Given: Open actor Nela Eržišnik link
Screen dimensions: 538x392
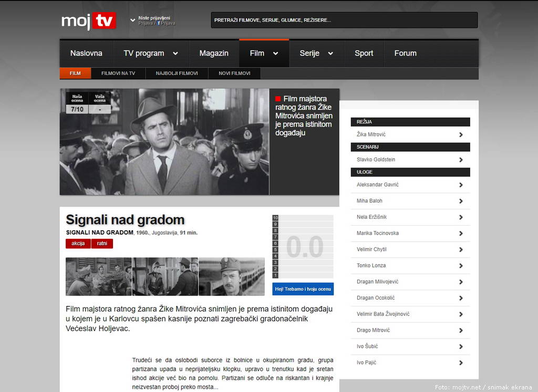Looking at the screenshot, I should 371,217.
